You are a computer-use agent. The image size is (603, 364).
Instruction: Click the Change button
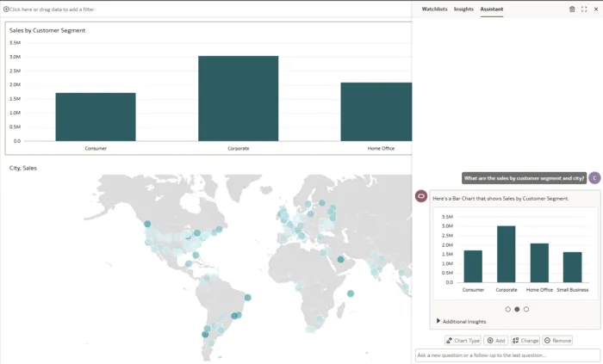pos(525,341)
